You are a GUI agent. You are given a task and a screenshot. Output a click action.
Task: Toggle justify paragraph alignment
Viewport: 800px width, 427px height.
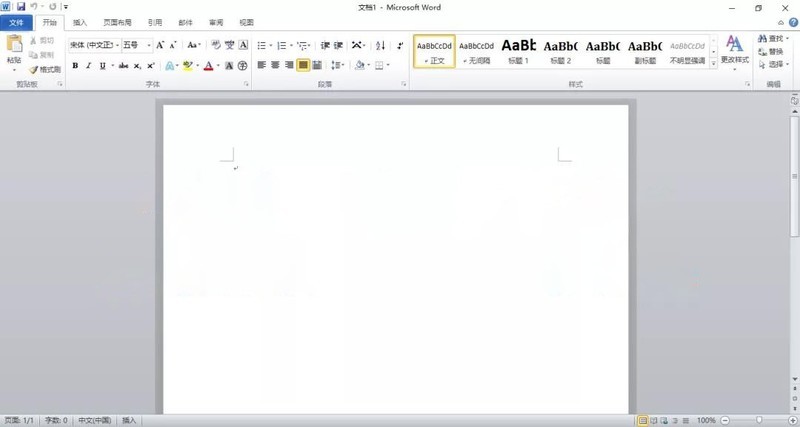pos(303,66)
